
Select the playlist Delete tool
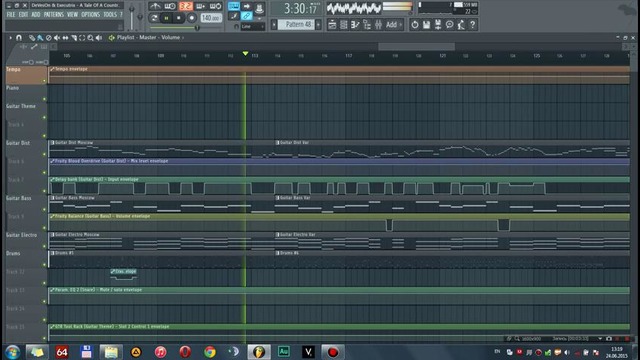49,38
